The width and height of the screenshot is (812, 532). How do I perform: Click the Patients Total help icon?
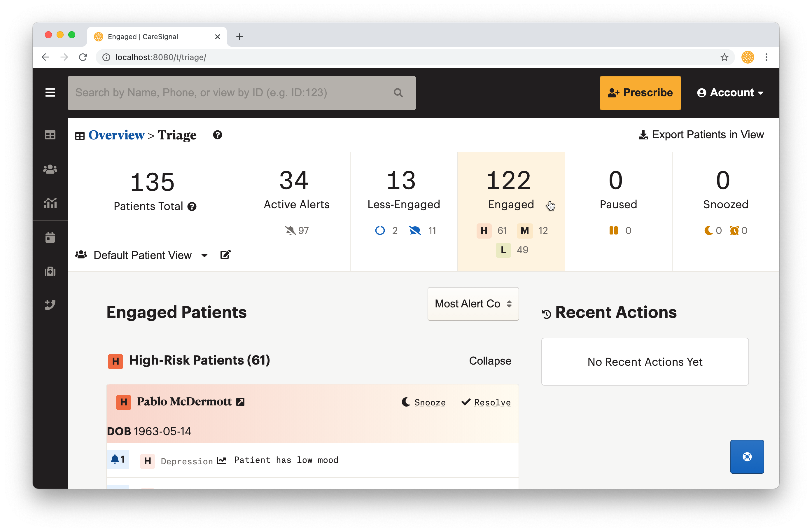click(x=192, y=206)
